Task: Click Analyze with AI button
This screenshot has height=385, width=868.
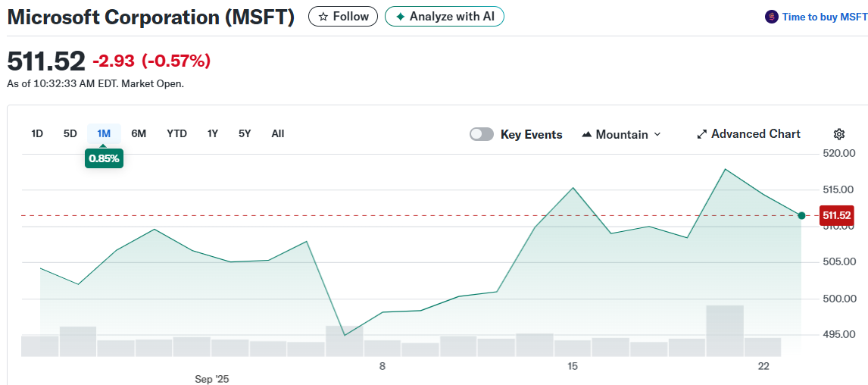Action: coord(445,17)
